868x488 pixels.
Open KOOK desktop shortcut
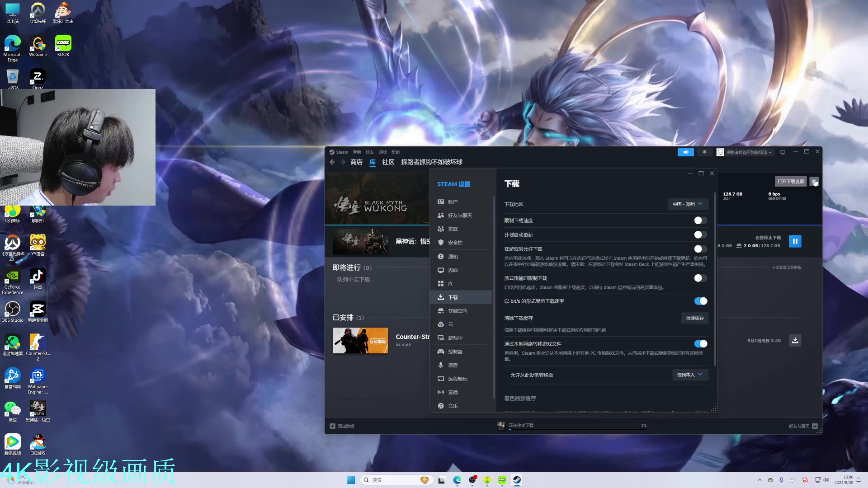click(x=63, y=46)
